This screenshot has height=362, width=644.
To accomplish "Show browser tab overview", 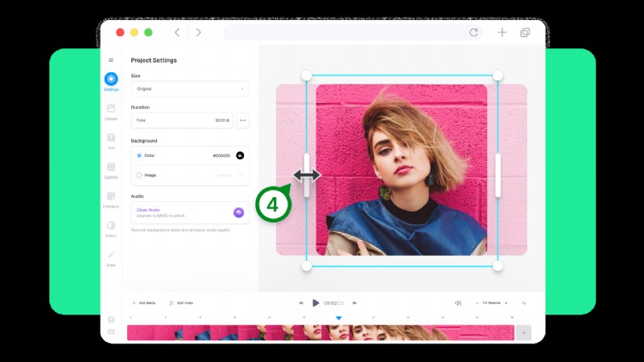I will coord(525,32).
